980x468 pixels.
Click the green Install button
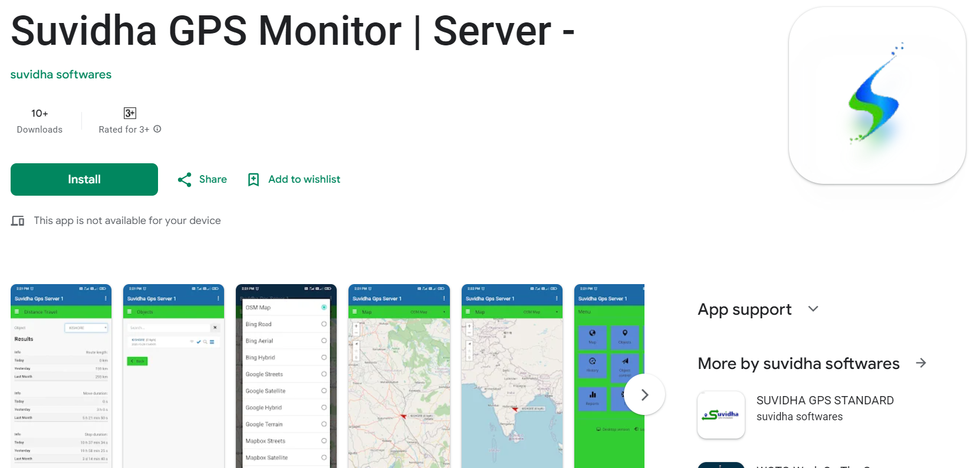pyautogui.click(x=84, y=179)
